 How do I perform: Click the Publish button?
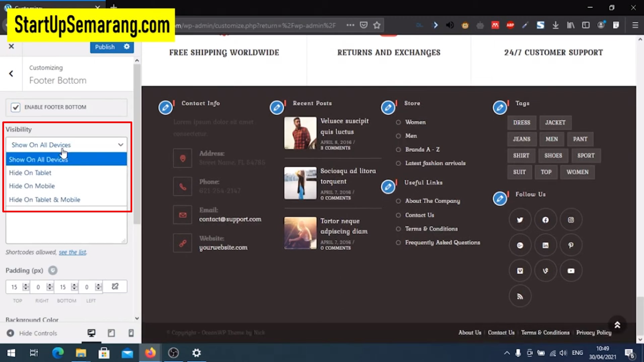(105, 47)
